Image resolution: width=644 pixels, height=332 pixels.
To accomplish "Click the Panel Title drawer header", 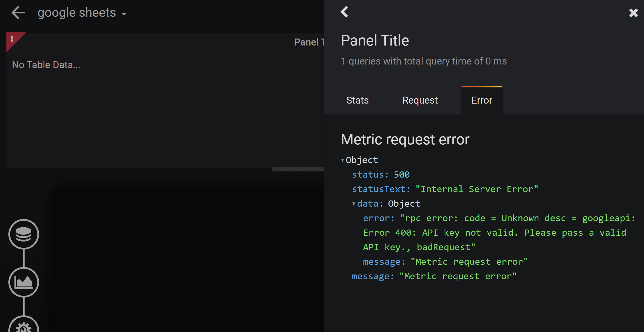I will (x=375, y=40).
